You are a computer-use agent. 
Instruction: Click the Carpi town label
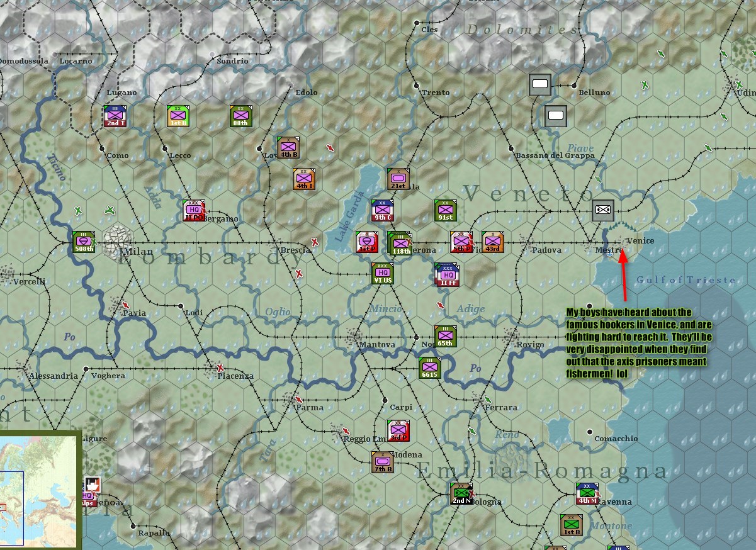point(401,408)
